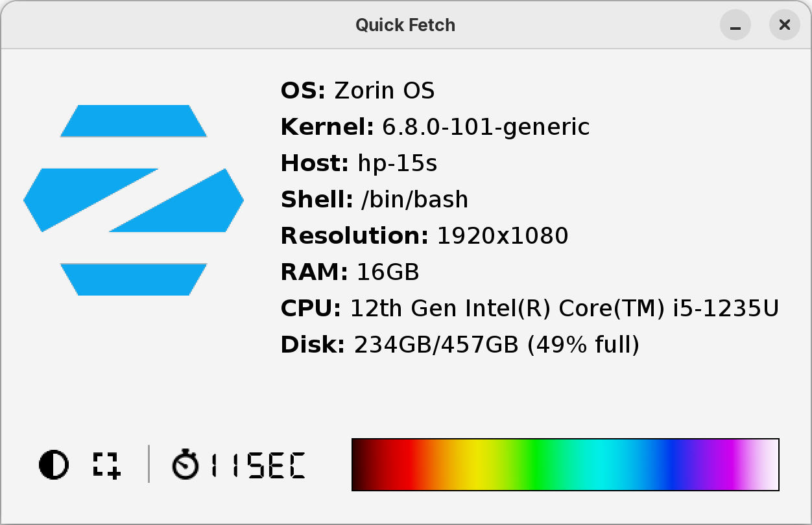Minimize the Quick Fetch window
This screenshot has width=812, height=525.
(735, 25)
